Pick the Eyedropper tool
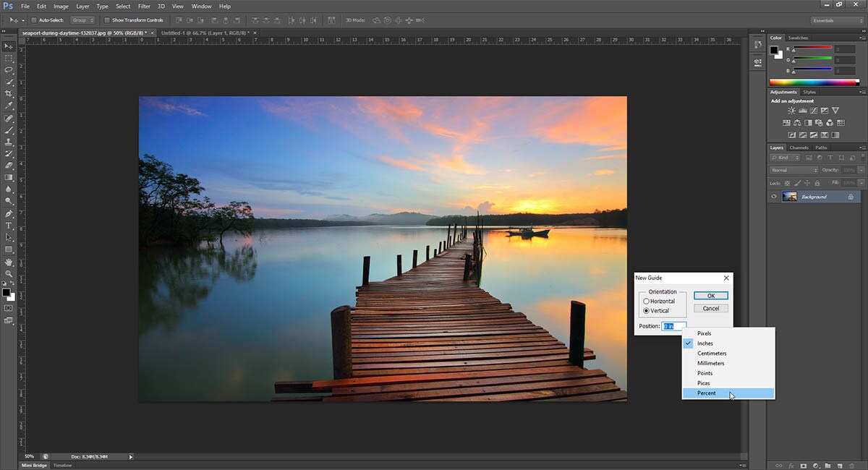Image resolution: width=868 pixels, height=470 pixels. click(x=9, y=106)
